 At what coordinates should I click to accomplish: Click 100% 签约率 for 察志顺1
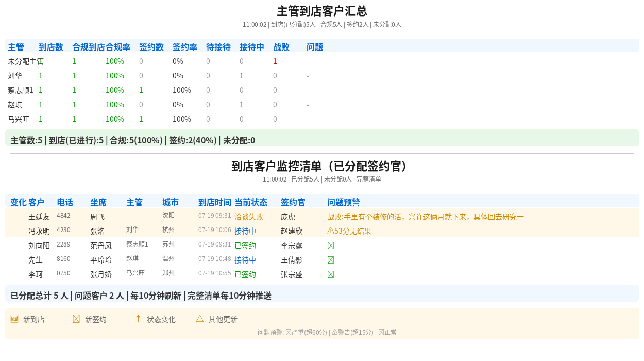coord(182,90)
